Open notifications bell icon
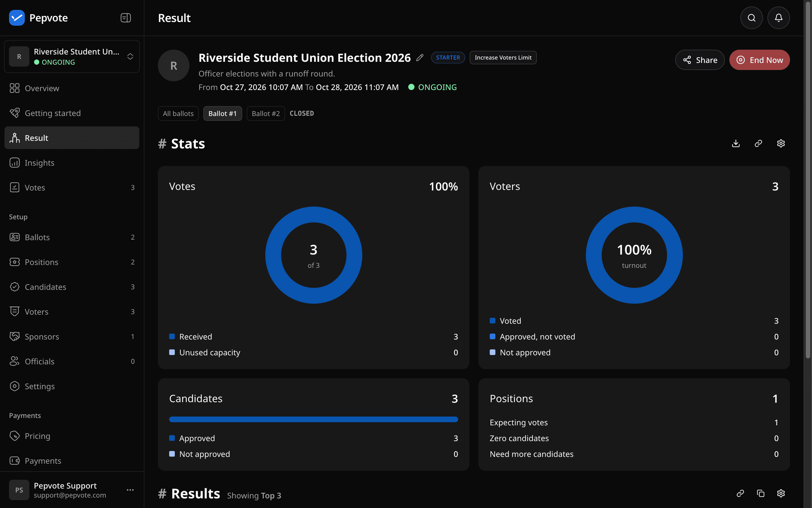The height and width of the screenshot is (508, 812). point(778,18)
